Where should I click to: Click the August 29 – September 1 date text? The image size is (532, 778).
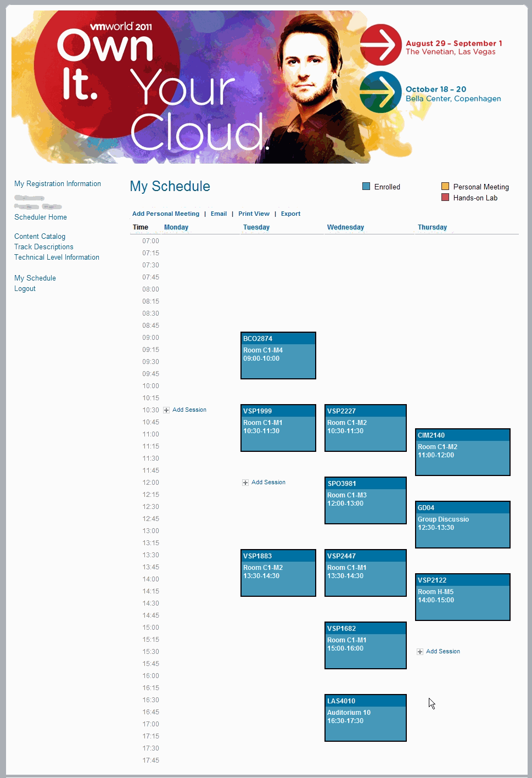(x=454, y=43)
